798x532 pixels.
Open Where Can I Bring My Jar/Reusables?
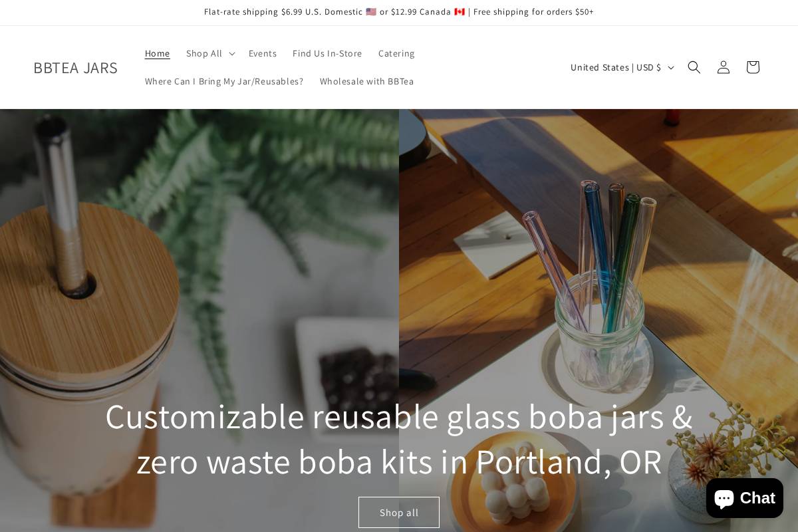224,81
